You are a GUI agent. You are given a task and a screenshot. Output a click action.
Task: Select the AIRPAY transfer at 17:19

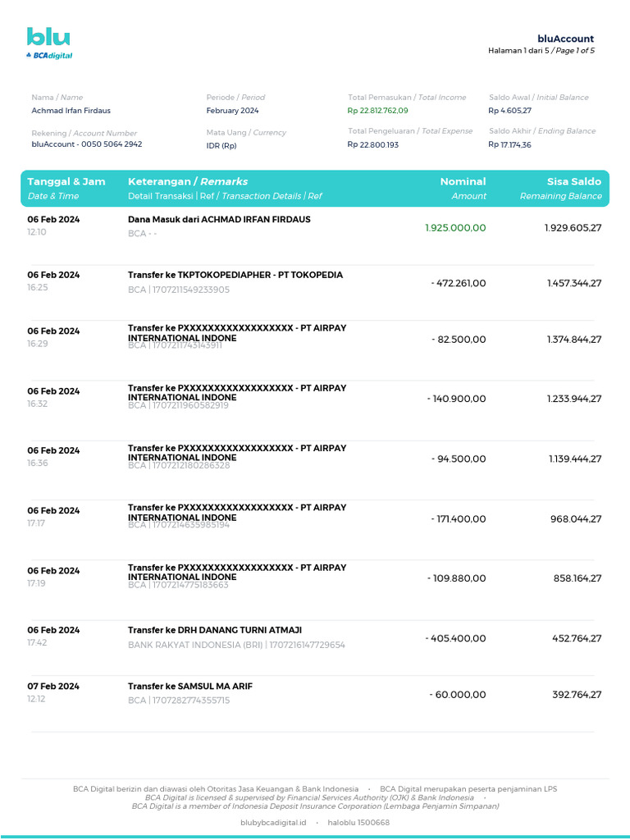[237, 572]
